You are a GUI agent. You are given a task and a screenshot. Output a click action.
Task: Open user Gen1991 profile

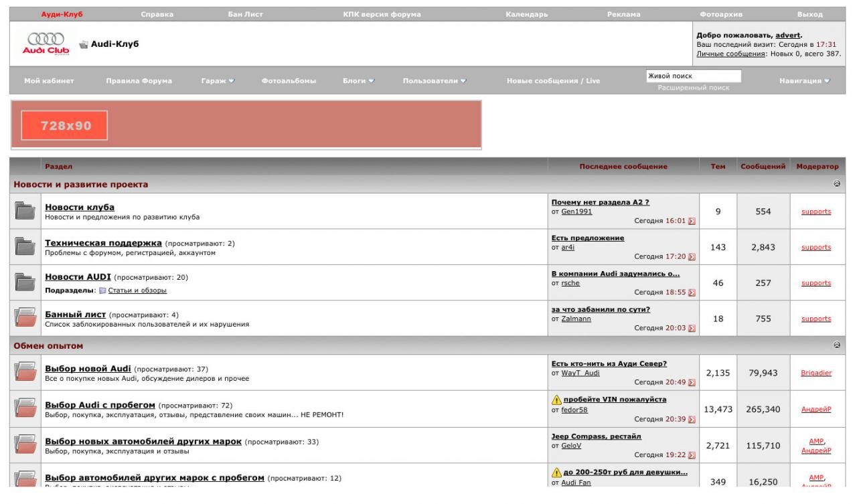[576, 212]
